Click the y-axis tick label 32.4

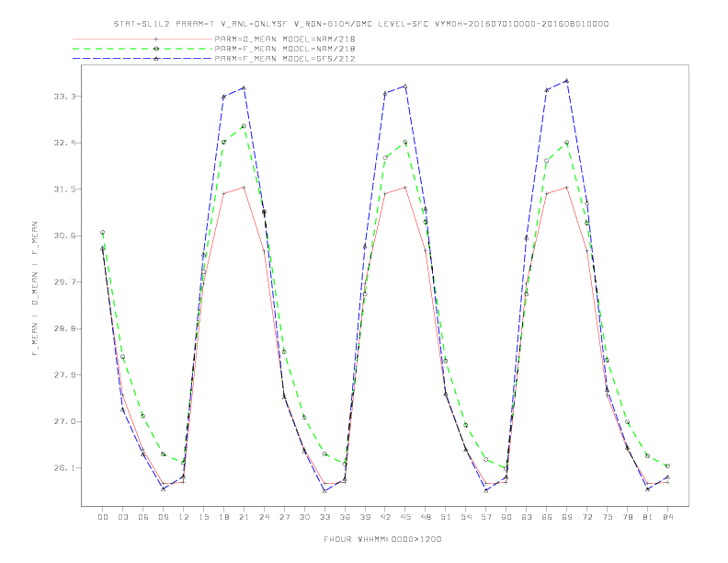click(63, 143)
